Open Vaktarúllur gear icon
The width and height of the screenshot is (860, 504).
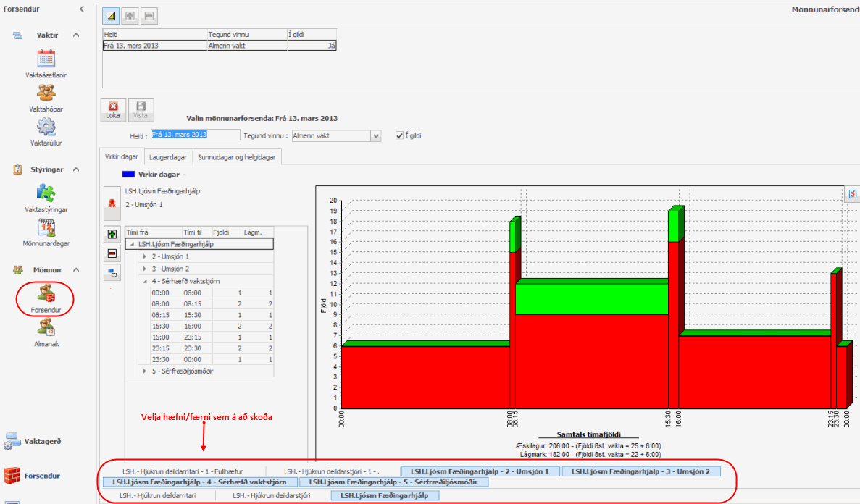[46, 127]
